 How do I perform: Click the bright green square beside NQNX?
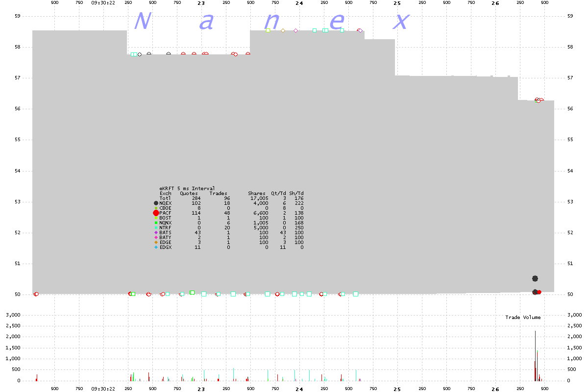(x=156, y=222)
